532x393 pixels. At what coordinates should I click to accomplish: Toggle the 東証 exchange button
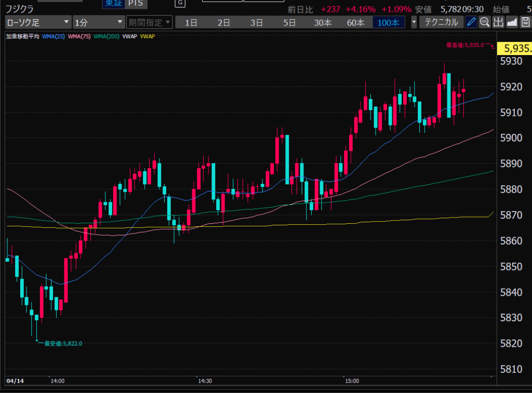point(113,4)
